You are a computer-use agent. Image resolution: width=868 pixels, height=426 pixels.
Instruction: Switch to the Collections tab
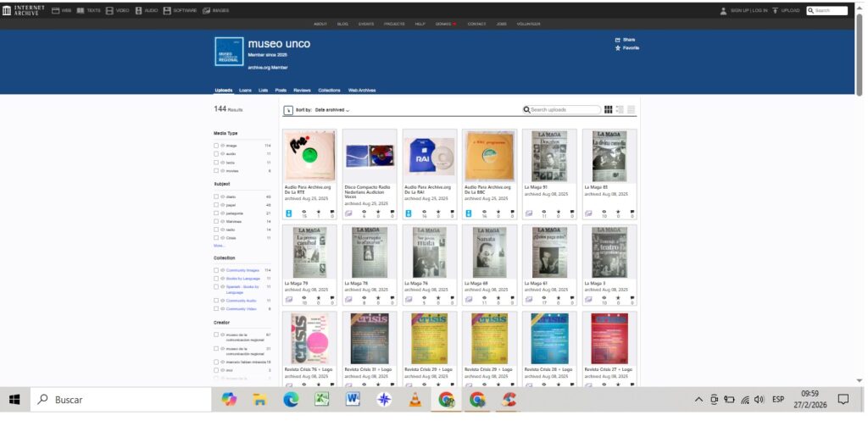coord(329,90)
